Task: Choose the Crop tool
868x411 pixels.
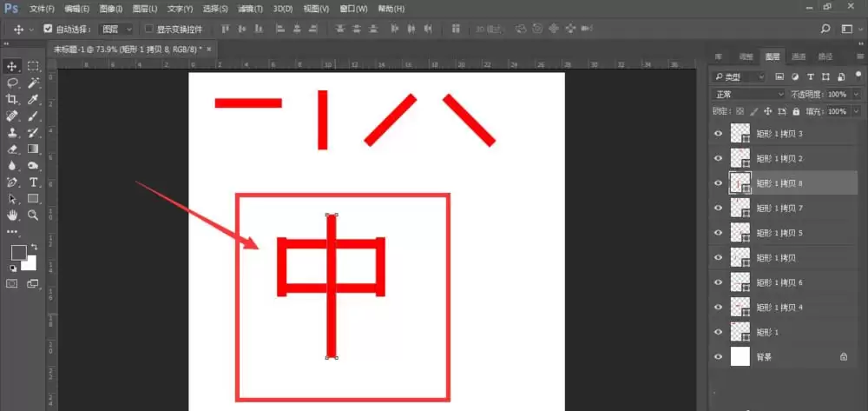Action: coord(11,100)
